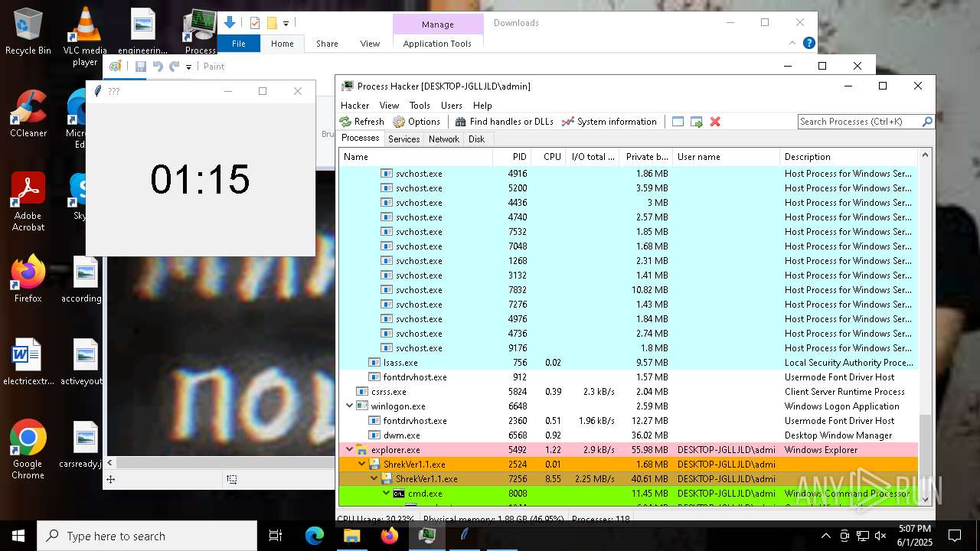Select the csrss.exe process row
Screen dimensions: 980x551
pyautogui.click(x=629, y=392)
